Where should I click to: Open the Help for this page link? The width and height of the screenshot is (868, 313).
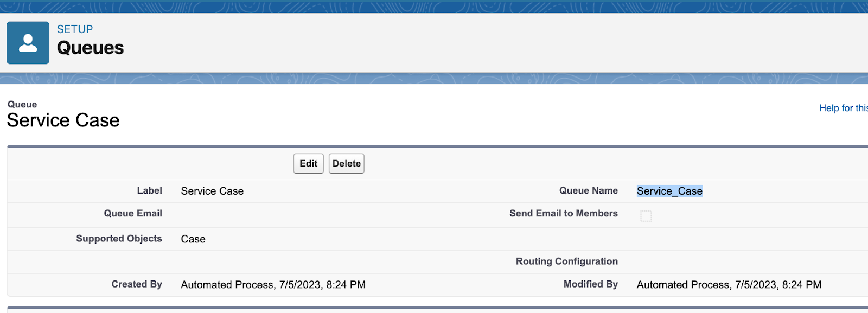click(x=843, y=108)
